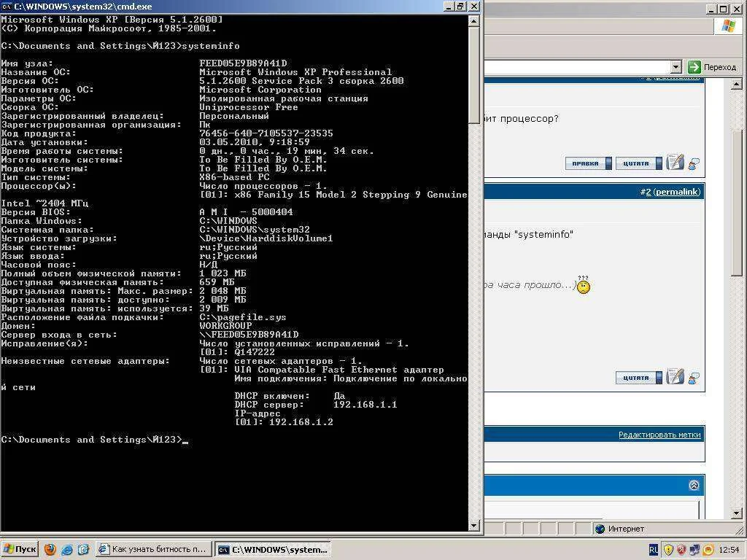Click notepad pen icon in second post

(x=676, y=377)
